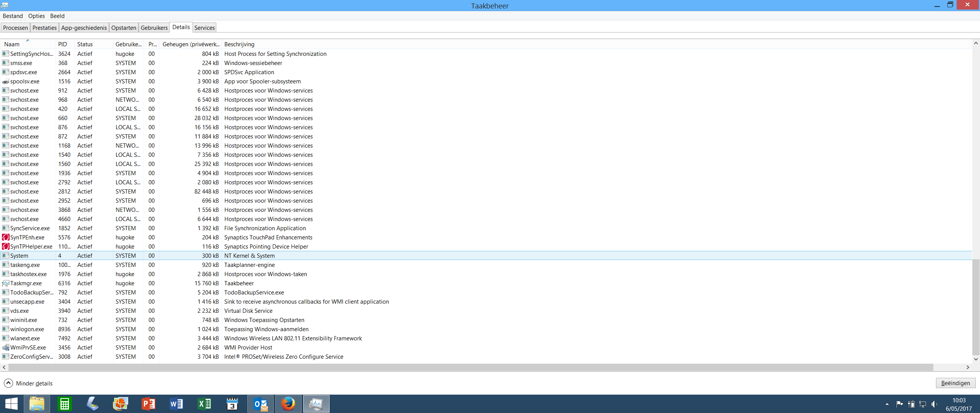980x413 pixels.
Task: Show hidden tray icons arrow
Action: pyautogui.click(x=887, y=404)
